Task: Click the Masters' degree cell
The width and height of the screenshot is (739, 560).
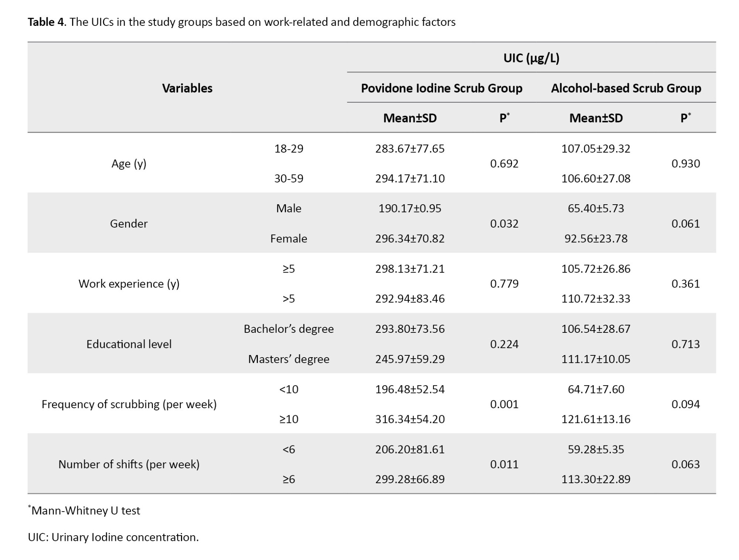Action: (289, 359)
